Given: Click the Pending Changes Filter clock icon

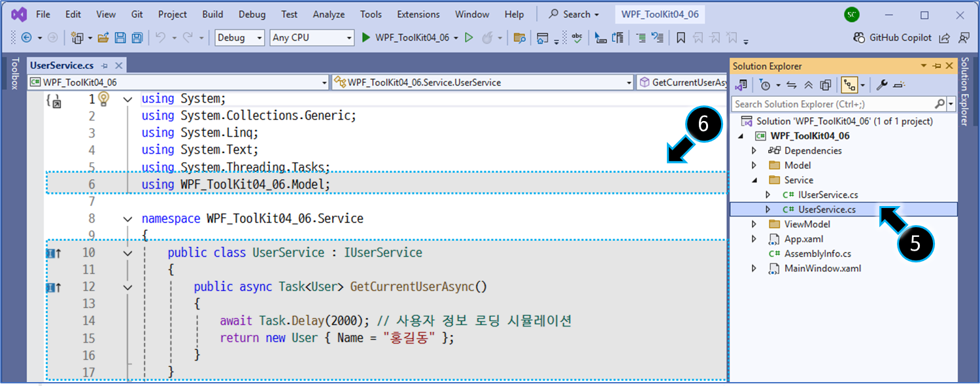Looking at the screenshot, I should point(765,85).
